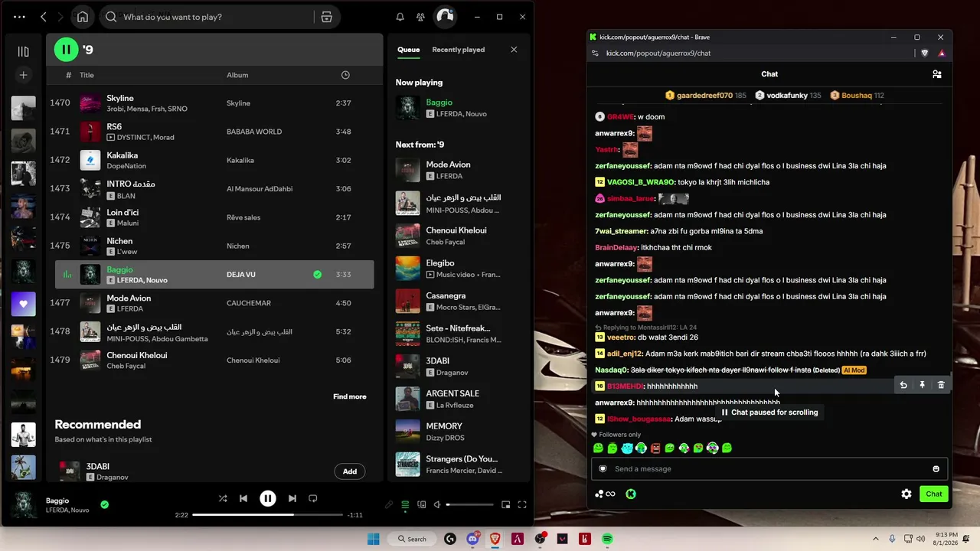The image size is (980, 551).
Task: Click the Spotify search field
Action: click(x=208, y=17)
